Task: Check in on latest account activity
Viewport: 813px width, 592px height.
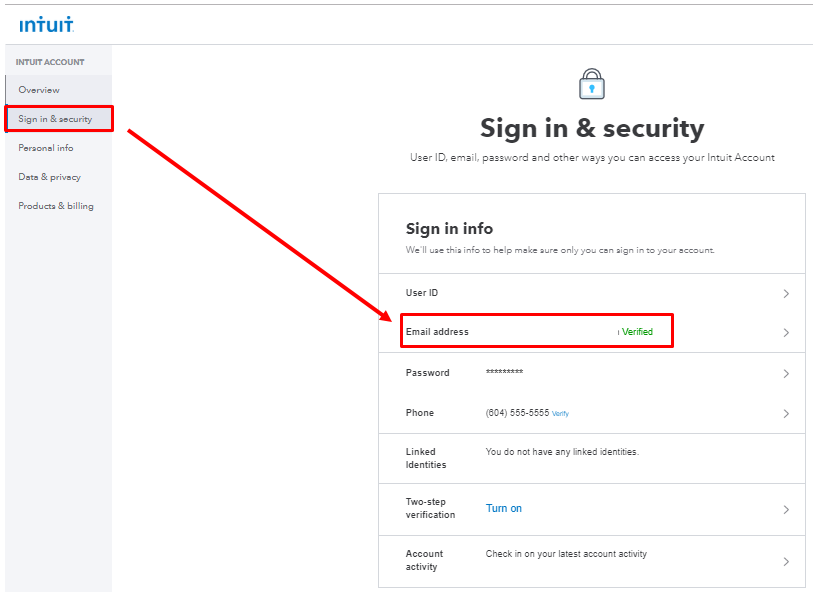Action: click(x=566, y=554)
